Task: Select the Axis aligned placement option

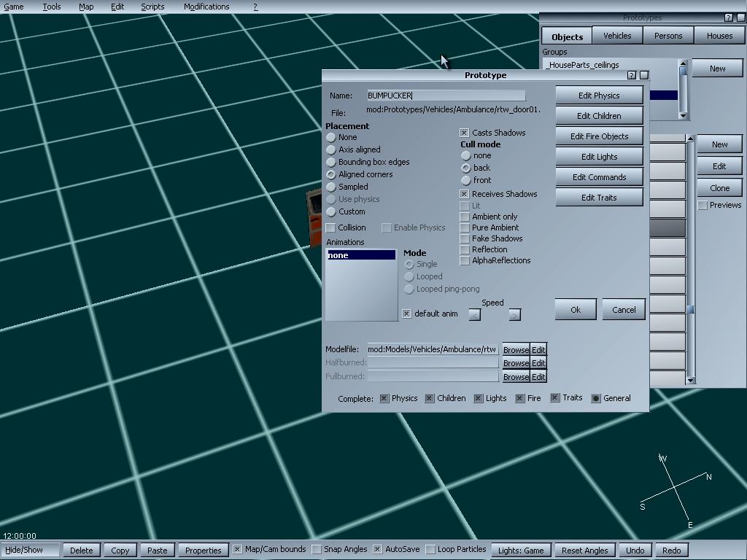Action: pos(331,149)
